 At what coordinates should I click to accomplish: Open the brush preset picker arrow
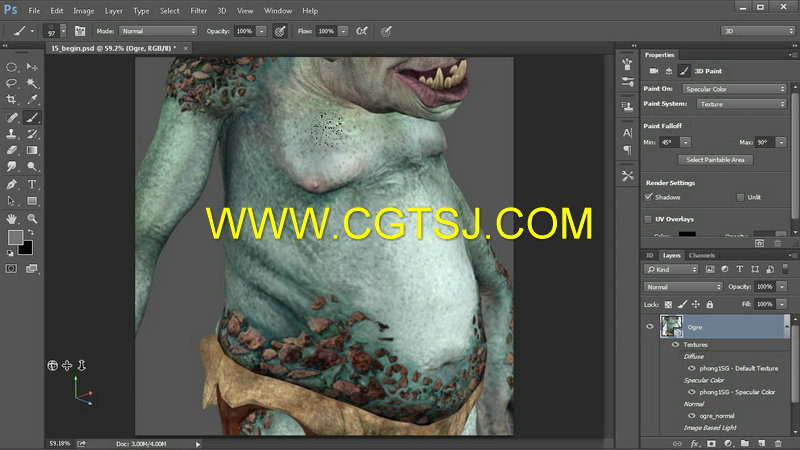point(63,31)
